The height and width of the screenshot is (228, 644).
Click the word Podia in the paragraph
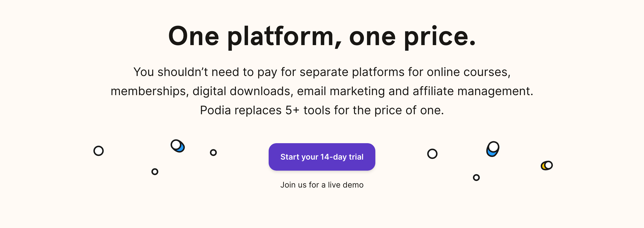[215, 110]
